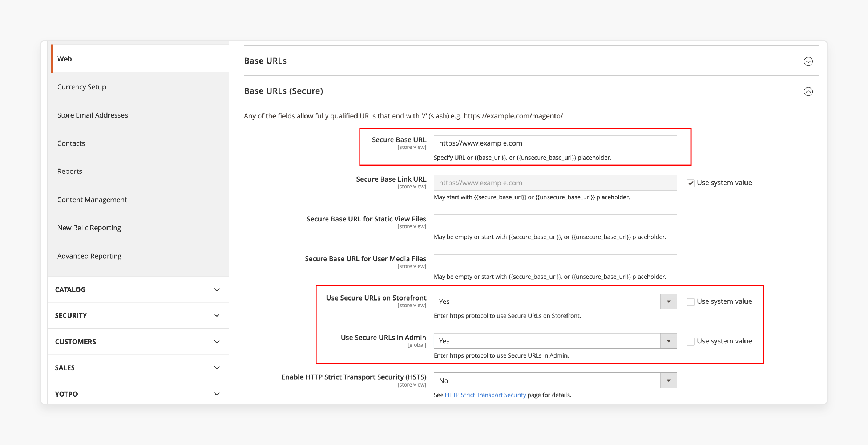Open Enable HTTP Strict Transport Security dropdown
Screen dimensions: 868x445
pyautogui.click(x=555, y=381)
